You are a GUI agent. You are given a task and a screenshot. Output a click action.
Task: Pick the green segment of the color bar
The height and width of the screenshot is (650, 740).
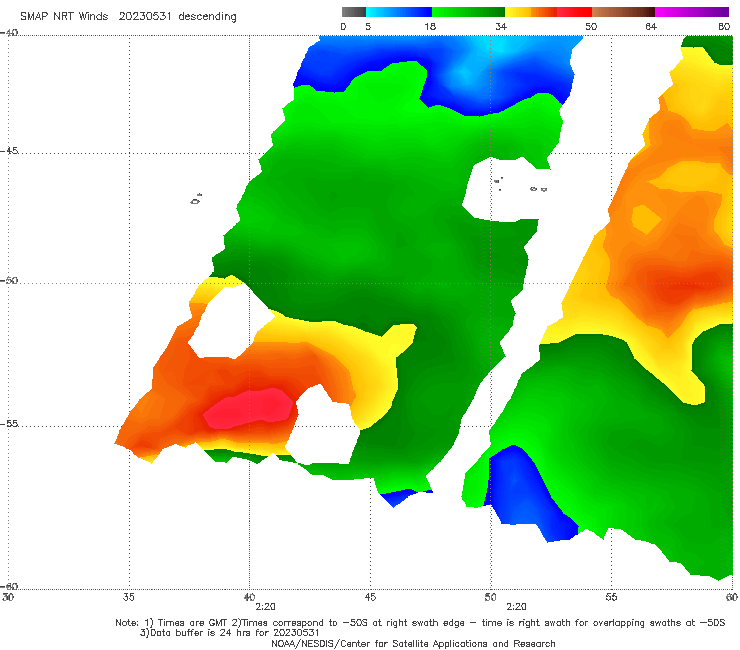click(468, 12)
